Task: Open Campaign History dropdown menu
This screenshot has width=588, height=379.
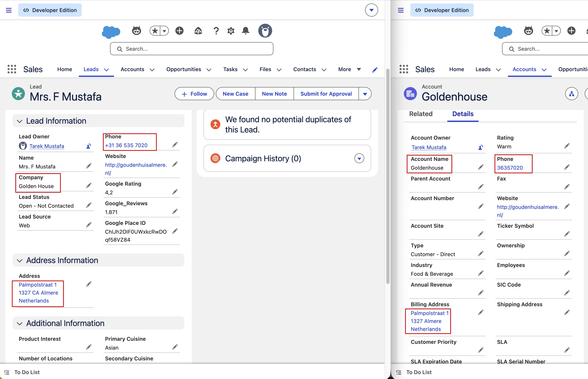Action: click(359, 158)
